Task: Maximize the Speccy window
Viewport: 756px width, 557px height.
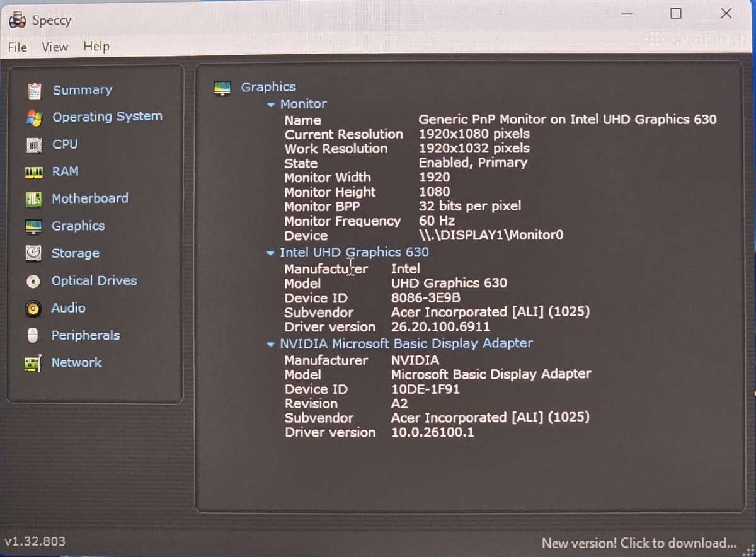Action: pyautogui.click(x=676, y=14)
